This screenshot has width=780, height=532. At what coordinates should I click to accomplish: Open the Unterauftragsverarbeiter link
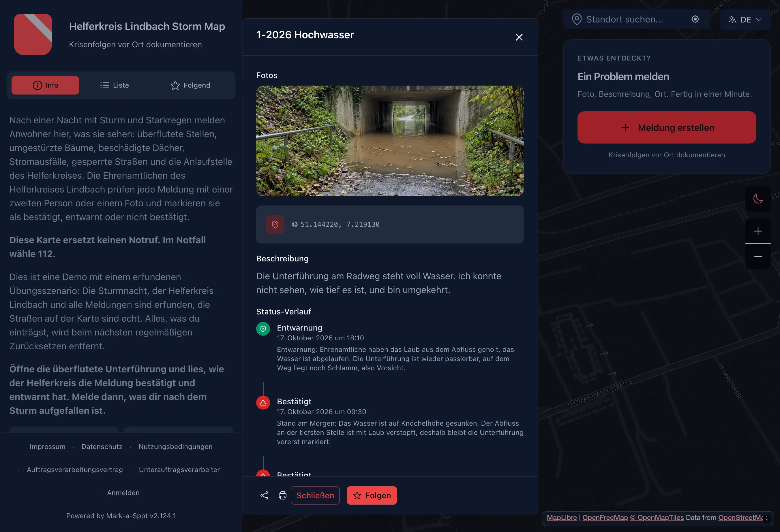click(179, 470)
